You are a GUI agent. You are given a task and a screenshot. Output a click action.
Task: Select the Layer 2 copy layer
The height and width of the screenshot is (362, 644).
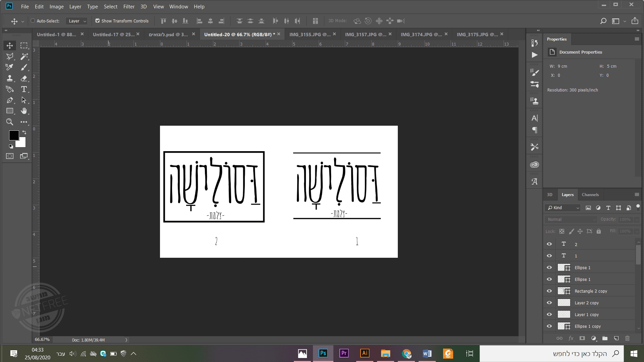coord(587,303)
